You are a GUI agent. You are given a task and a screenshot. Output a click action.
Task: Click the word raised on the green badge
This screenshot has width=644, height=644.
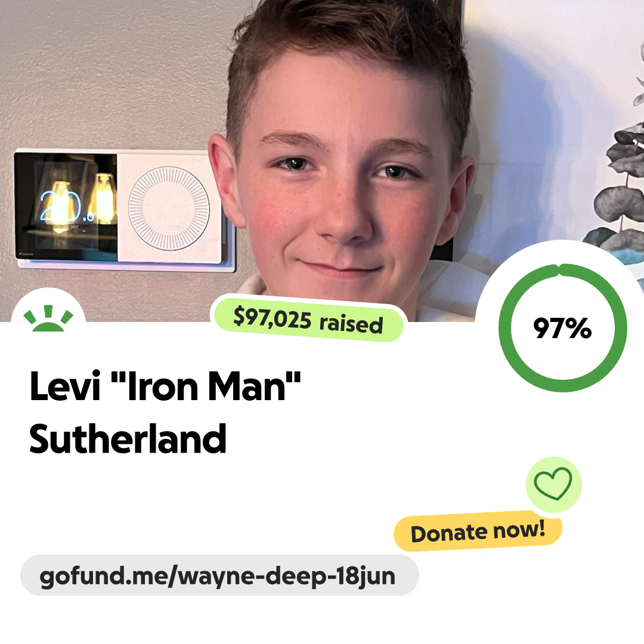pyautogui.click(x=351, y=324)
